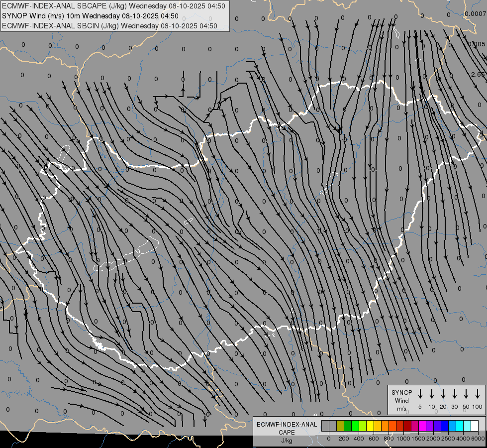Select the yellow swatch in CAPE colorbar
This screenshot has height=448, width=487.
(x=370, y=426)
